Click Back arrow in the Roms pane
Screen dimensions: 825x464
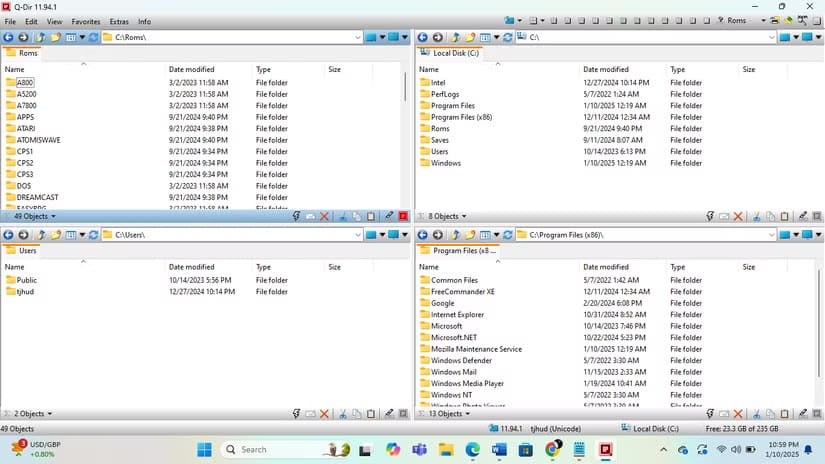pyautogui.click(x=9, y=37)
